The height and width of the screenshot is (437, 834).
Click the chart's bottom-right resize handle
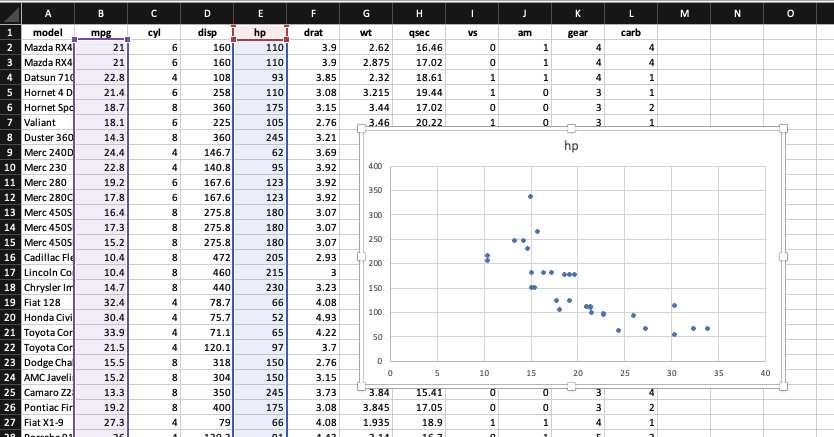pos(782,388)
